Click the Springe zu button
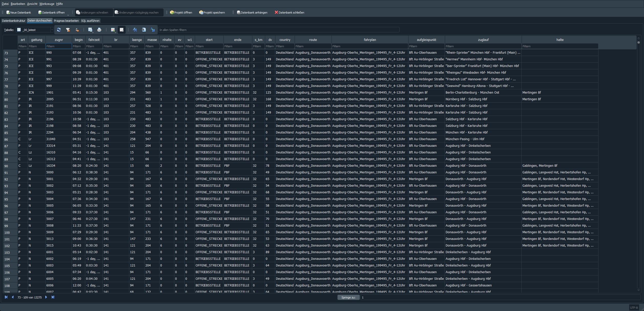This screenshot has height=311, width=644. pyautogui.click(x=348, y=297)
